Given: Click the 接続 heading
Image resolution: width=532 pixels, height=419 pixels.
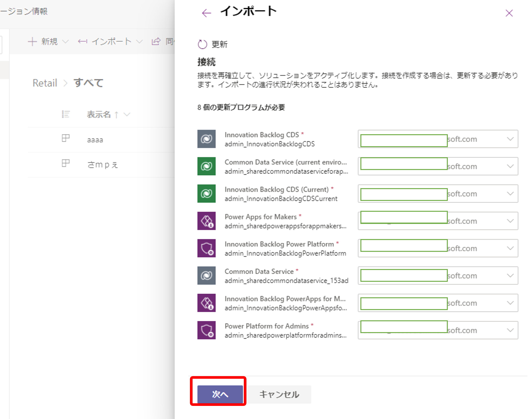Looking at the screenshot, I should (206, 62).
